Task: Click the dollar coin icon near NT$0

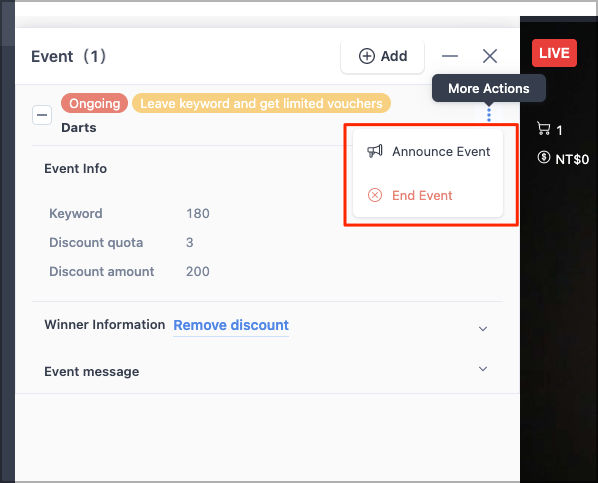Action: click(x=544, y=157)
